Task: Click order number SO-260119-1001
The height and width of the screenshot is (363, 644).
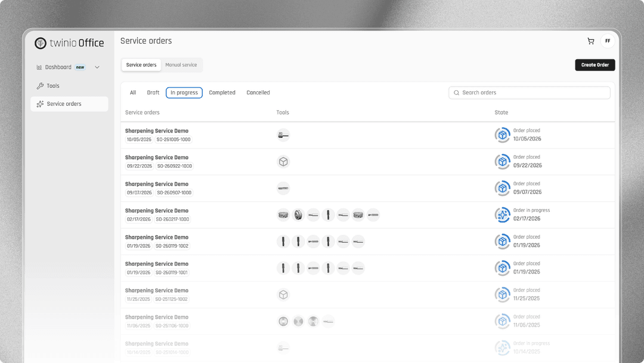Action: click(171, 273)
